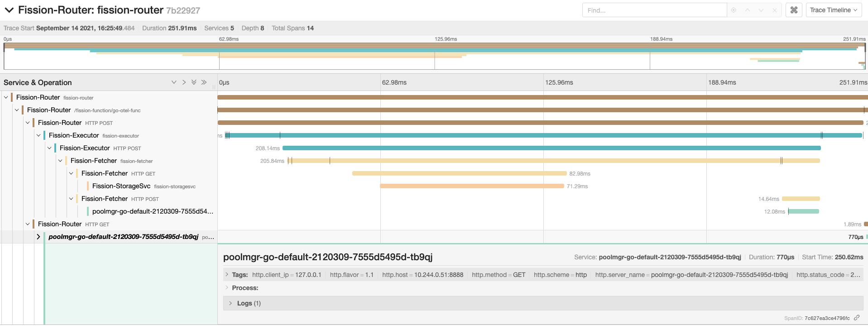The width and height of the screenshot is (868, 329).
Task: Expand the Logs (1) section
Action: (x=230, y=303)
